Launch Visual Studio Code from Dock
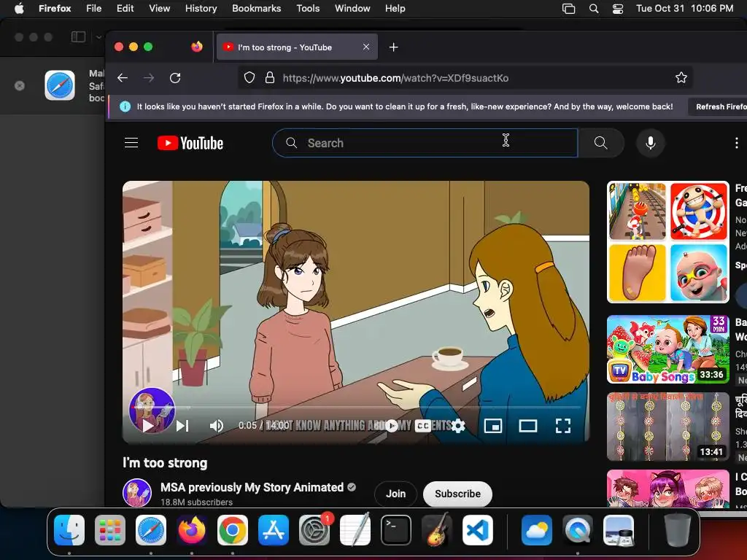 478,530
